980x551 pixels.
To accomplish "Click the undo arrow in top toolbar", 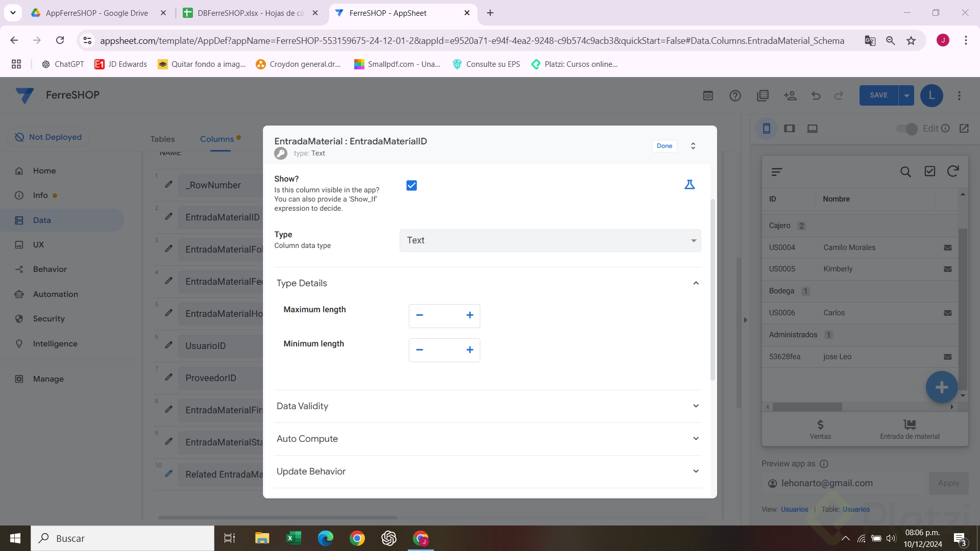I will tap(816, 95).
